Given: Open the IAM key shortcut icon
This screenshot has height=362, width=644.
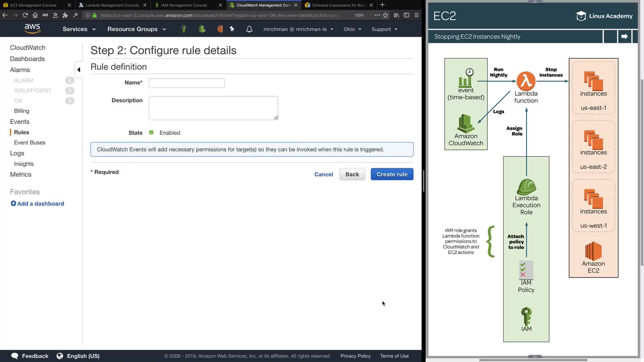Looking at the screenshot, I should [x=183, y=29].
